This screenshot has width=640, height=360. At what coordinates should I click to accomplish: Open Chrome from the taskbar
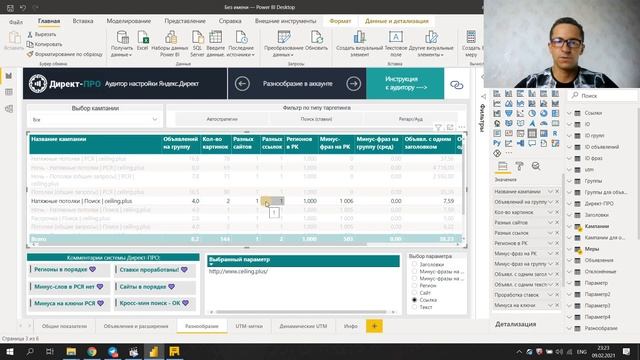click(91, 351)
